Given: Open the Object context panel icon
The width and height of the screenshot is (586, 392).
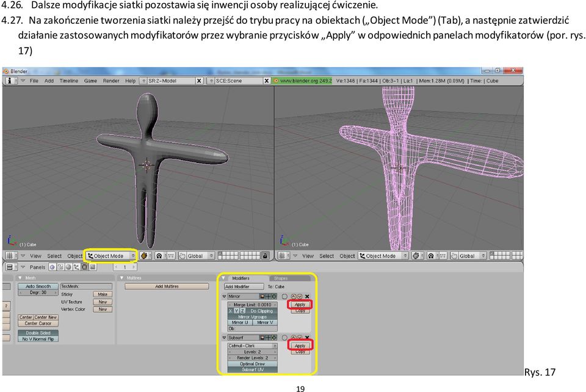Looking at the screenshot, I should click(x=76, y=267).
